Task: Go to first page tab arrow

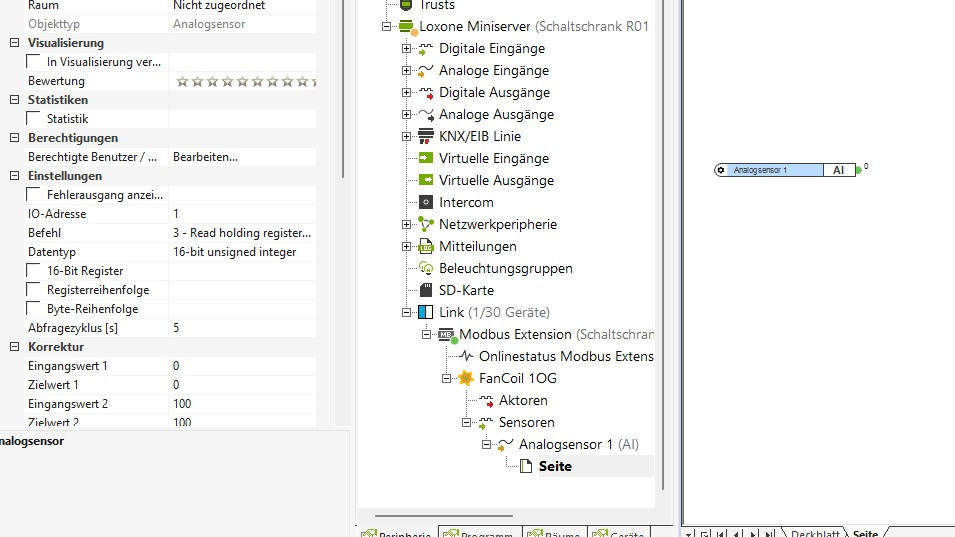Action: click(x=721, y=533)
